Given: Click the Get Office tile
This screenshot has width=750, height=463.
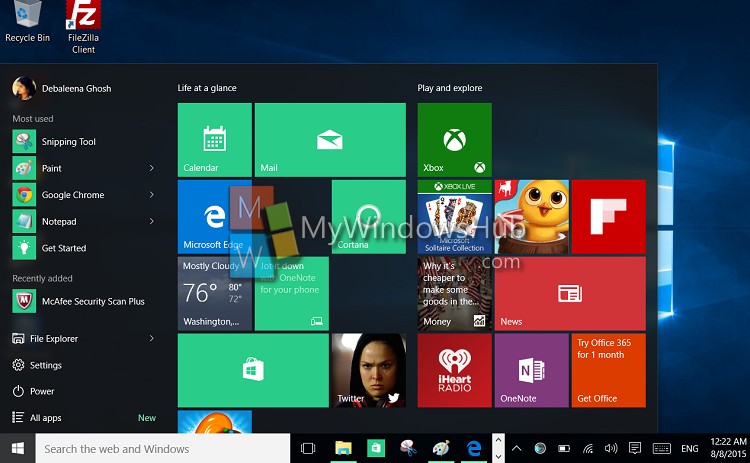Looking at the screenshot, I should coord(608,371).
